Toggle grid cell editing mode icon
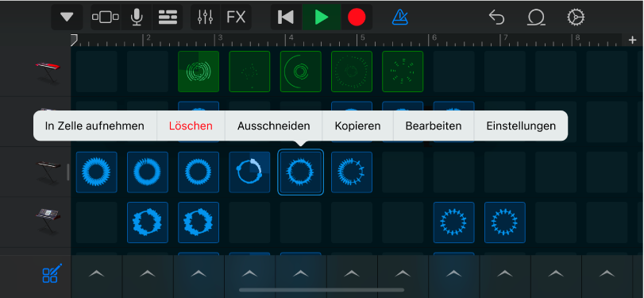This screenshot has width=644, height=298. pyautogui.click(x=52, y=273)
